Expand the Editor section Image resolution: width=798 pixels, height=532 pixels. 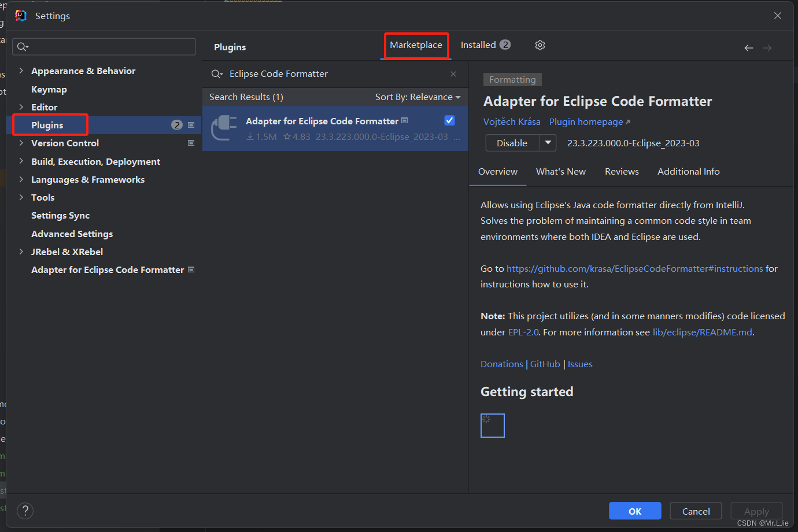click(x=21, y=107)
